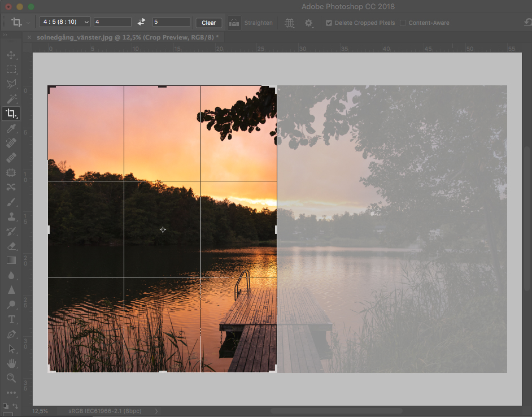Select the Path Selection tool
Screen dimensions: 532x417
(x=11, y=349)
